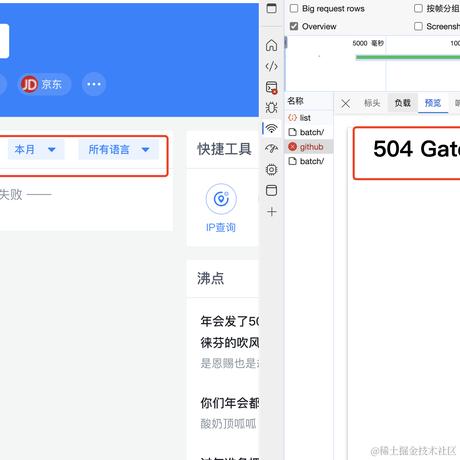
Task: Enable Big request rows checkbox
Action: 294,8
